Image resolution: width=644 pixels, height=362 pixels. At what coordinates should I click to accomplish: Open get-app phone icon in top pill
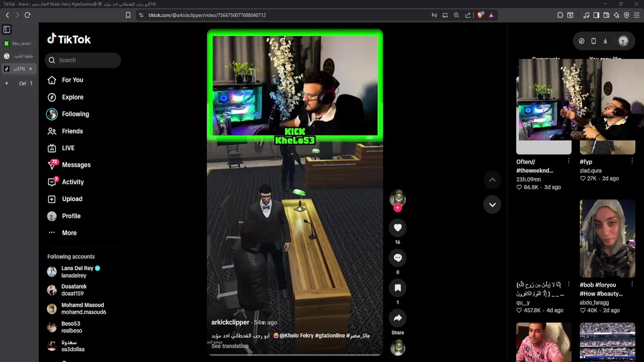pos(594,41)
